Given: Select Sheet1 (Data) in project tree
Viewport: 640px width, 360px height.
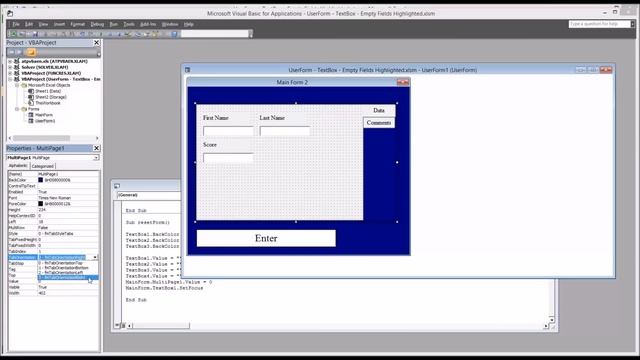Looking at the screenshot, I should click(x=48, y=91).
